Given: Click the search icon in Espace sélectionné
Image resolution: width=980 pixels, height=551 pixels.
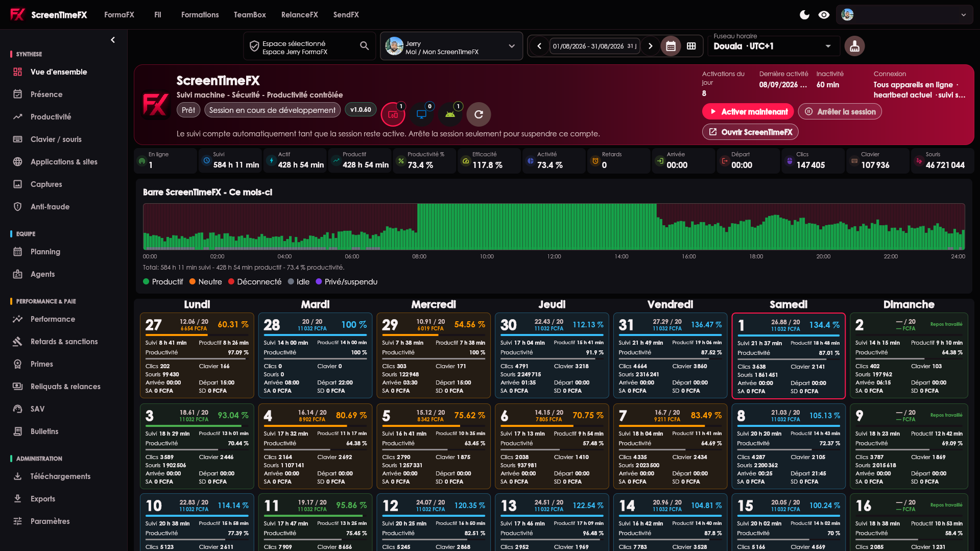Looking at the screenshot, I should pyautogui.click(x=364, y=46).
